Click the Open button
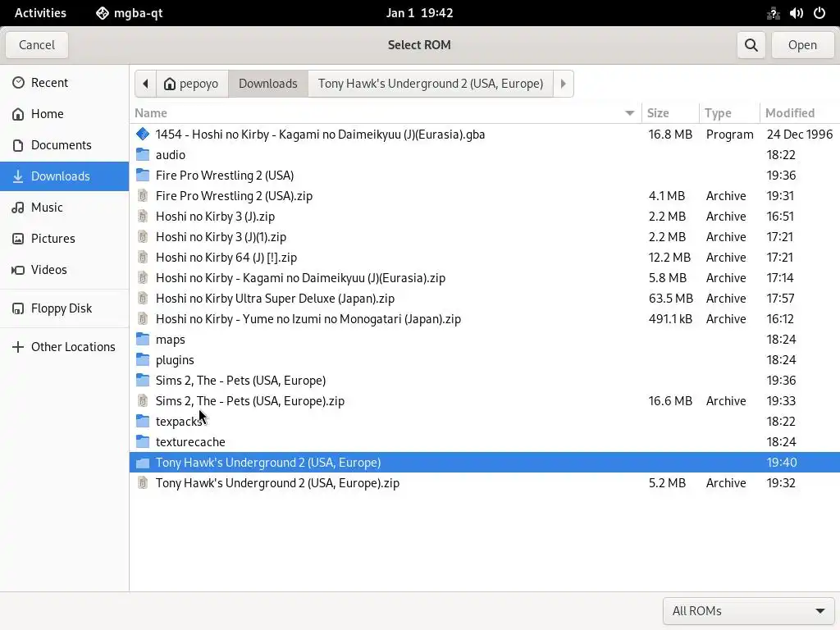840x630 pixels. click(x=802, y=45)
